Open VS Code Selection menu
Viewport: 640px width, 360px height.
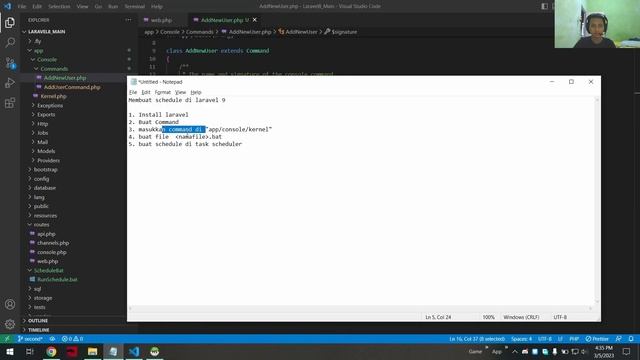click(x=59, y=6)
